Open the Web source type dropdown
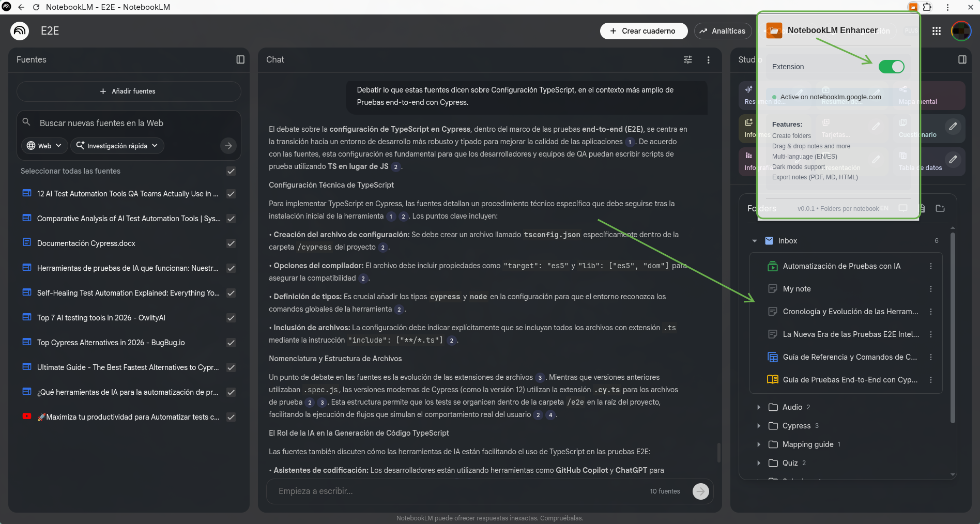The width and height of the screenshot is (980, 524). [44, 146]
